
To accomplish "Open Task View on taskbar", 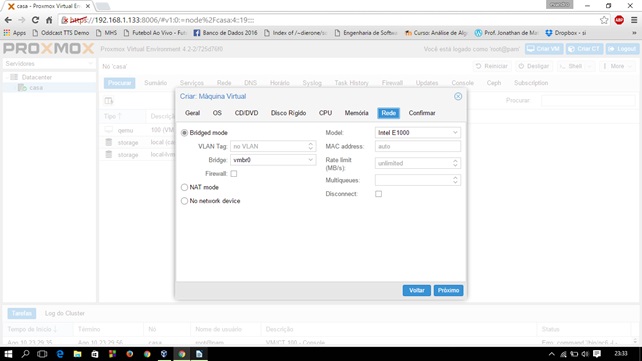I will (42, 354).
